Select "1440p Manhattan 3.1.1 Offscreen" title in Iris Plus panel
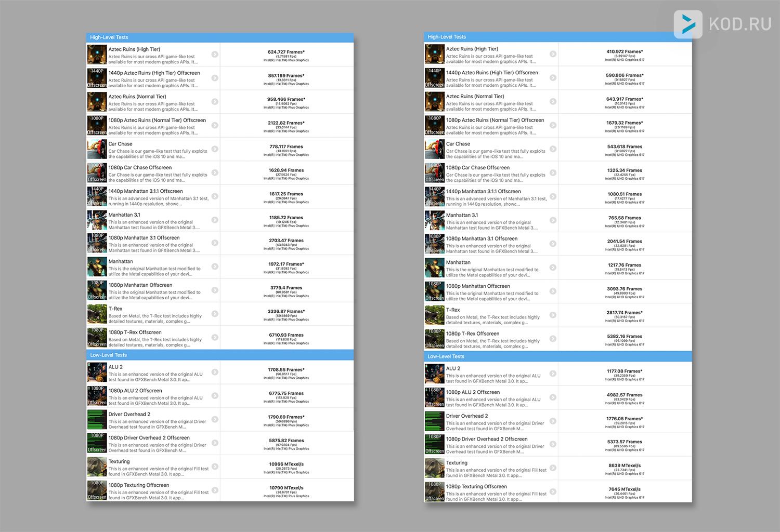Image resolution: width=780 pixels, height=532 pixels. point(146,191)
